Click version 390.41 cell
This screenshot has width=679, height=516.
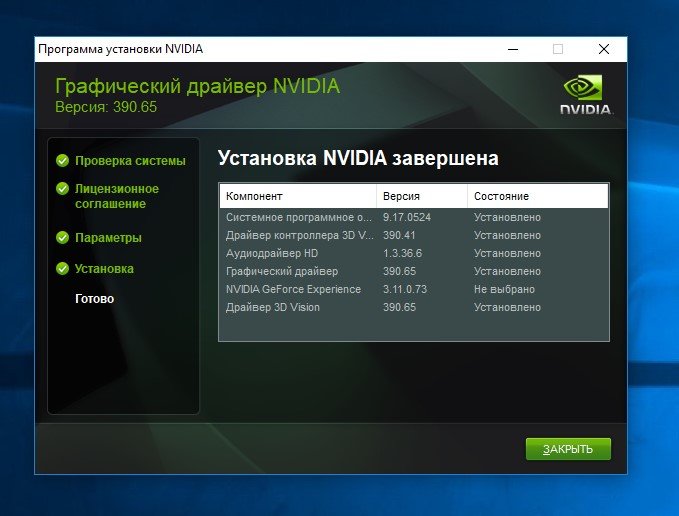click(x=399, y=235)
